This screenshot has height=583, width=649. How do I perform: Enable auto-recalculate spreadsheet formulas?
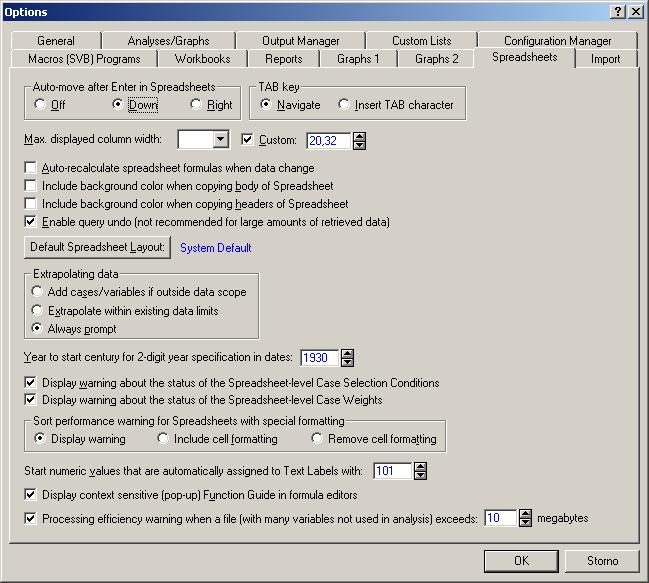[x=30, y=168]
